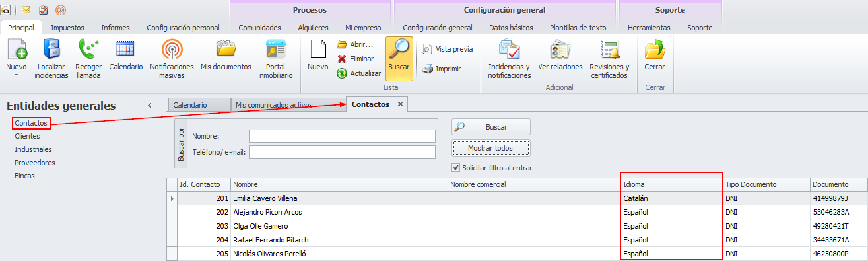Open the Mi empresa ribbon tab
The width and height of the screenshot is (868, 261).
pyautogui.click(x=363, y=28)
